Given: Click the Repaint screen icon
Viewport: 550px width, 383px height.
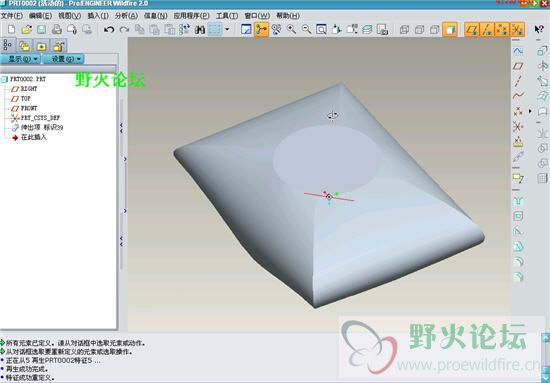Looking at the screenshot, I should pos(246,29).
